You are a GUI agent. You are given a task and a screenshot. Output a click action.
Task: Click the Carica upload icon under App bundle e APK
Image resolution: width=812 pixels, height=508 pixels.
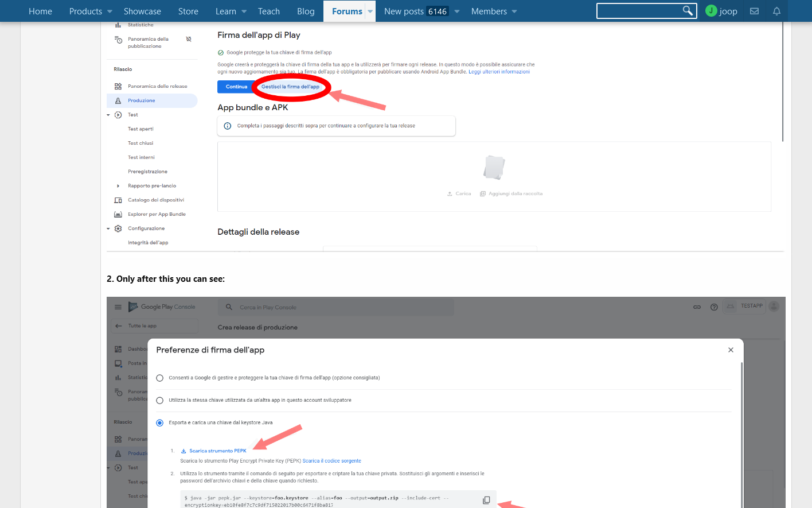451,193
